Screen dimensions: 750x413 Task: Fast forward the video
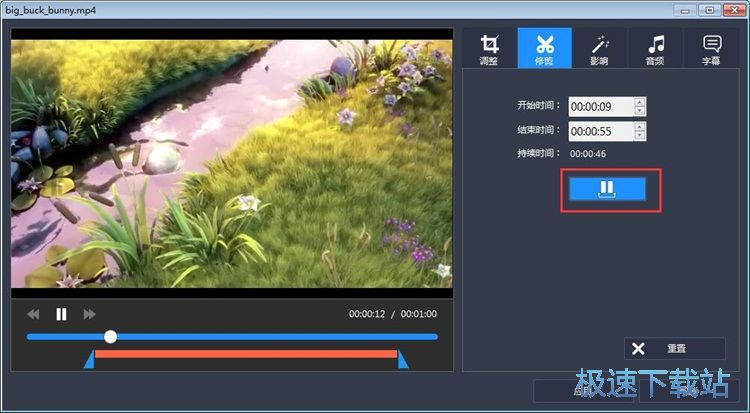89,314
